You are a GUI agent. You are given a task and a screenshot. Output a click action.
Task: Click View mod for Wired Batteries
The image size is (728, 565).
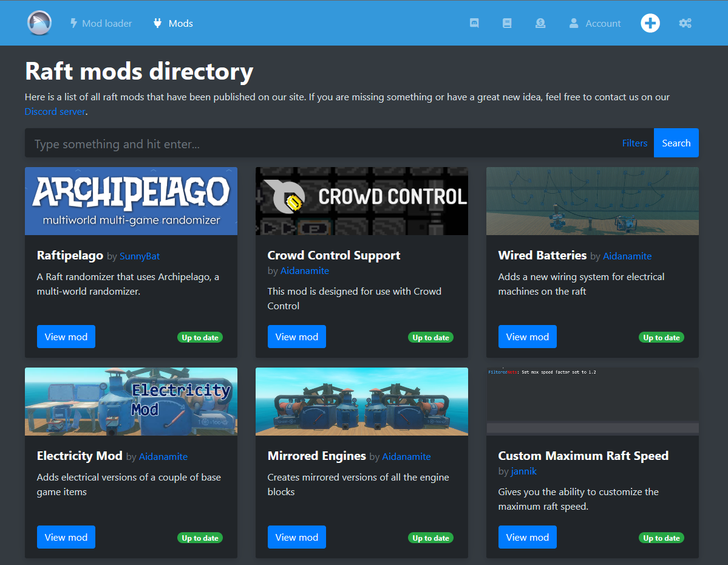tap(528, 337)
